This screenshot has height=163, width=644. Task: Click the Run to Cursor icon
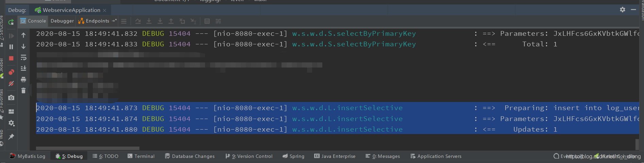[x=193, y=21]
